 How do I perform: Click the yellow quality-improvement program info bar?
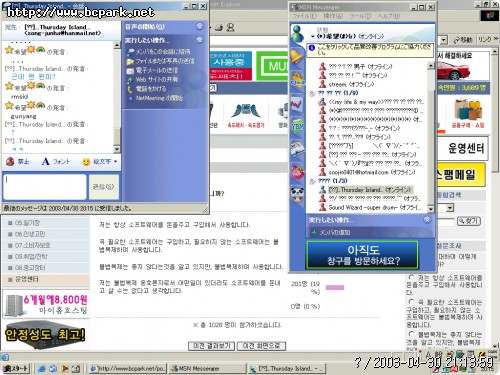coord(370,51)
